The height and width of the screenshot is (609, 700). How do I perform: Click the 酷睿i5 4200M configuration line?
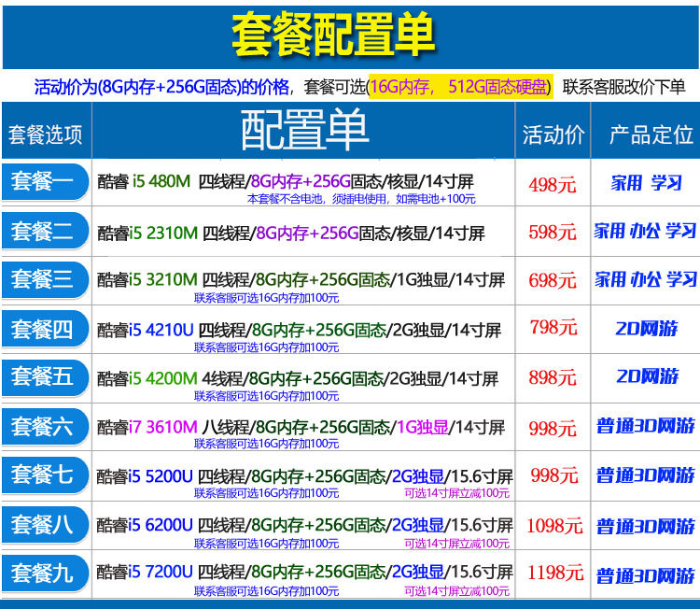point(298,379)
